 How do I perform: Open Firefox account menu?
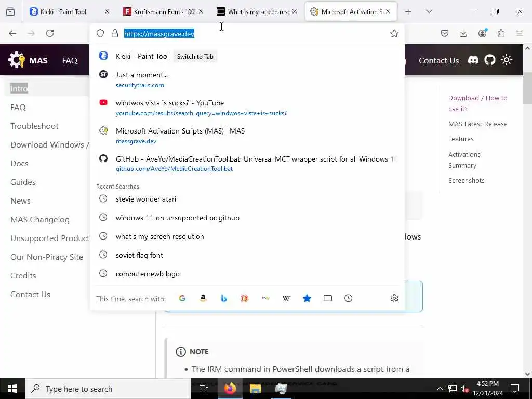pyautogui.click(x=483, y=33)
